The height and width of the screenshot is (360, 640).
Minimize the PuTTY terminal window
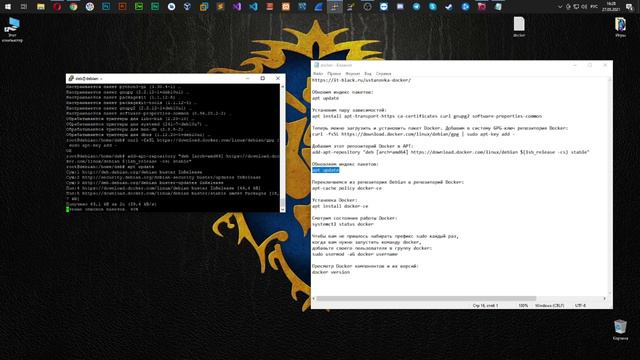[x=247, y=78]
